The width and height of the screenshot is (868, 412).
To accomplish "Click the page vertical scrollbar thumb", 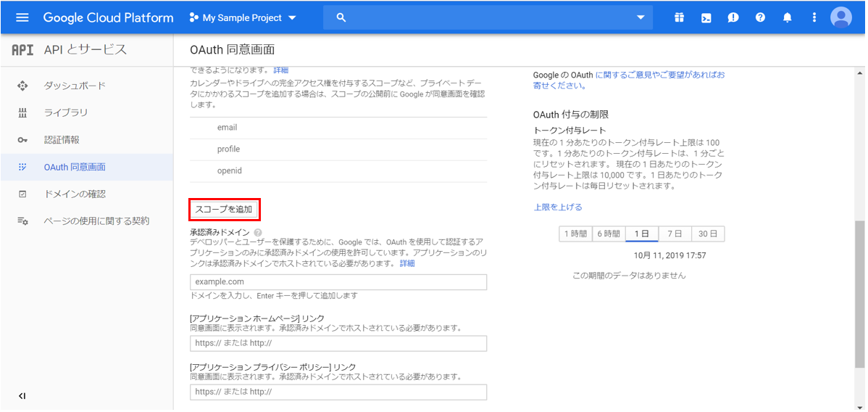I will 860,294.
